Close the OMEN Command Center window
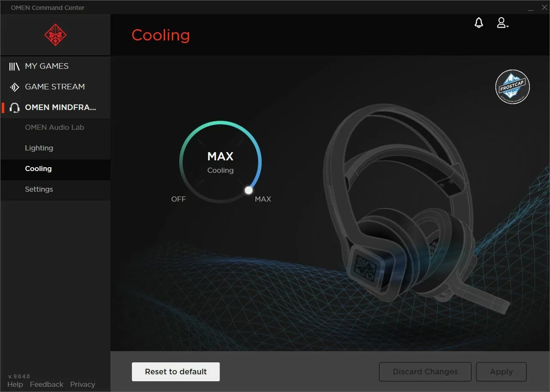Viewport: 550px width, 392px height. tap(544, 7)
